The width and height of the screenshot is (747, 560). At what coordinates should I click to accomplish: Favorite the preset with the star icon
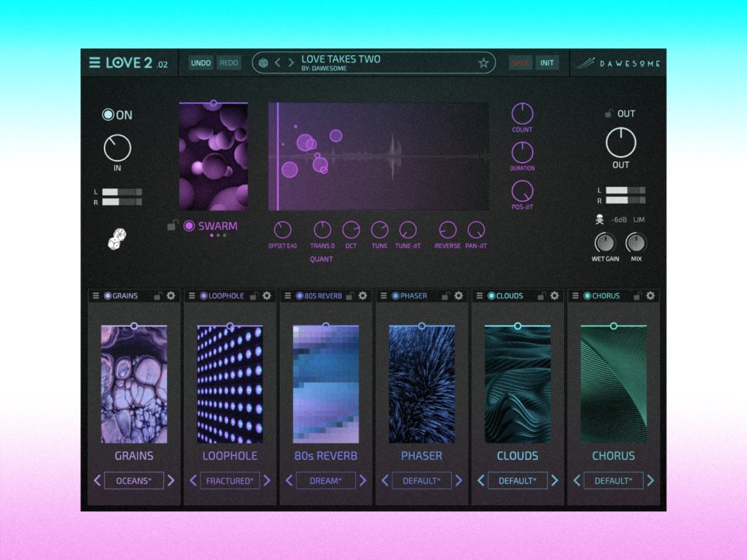tap(483, 63)
